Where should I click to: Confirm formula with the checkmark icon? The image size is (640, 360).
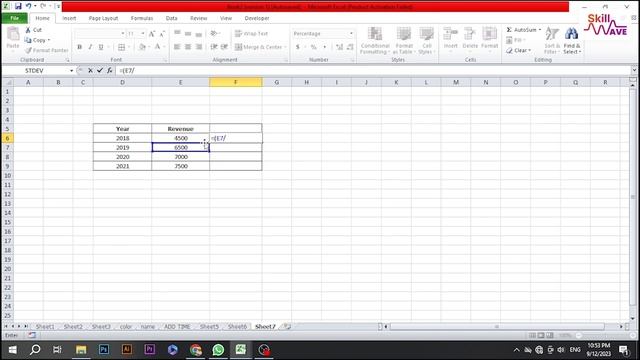(x=100, y=71)
